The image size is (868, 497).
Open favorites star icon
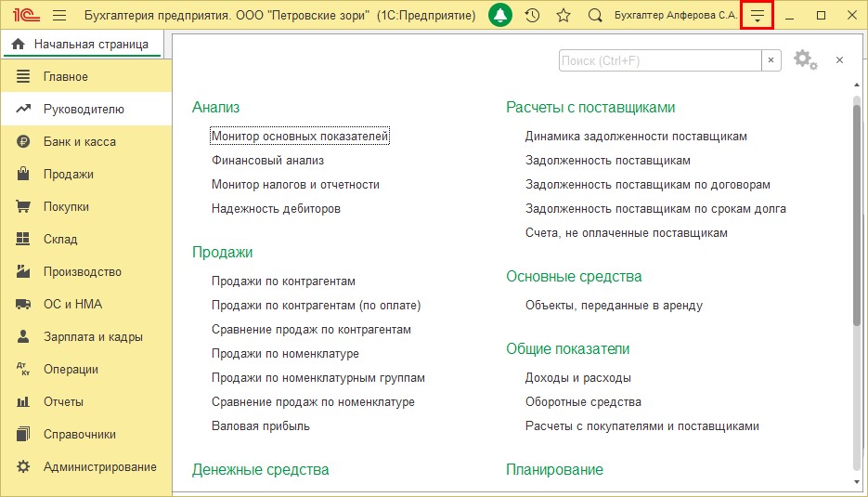563,16
